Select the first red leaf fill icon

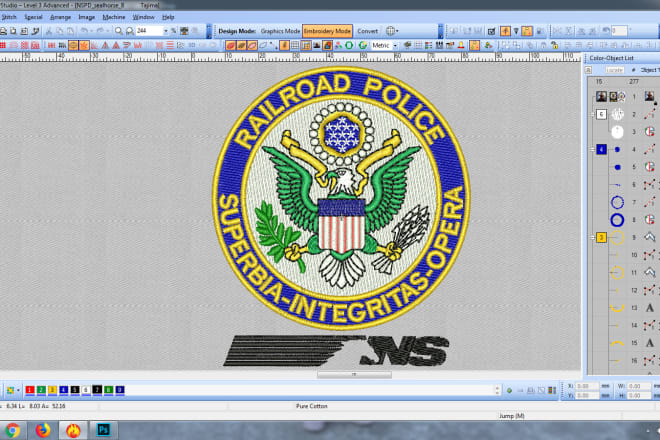coord(231,45)
